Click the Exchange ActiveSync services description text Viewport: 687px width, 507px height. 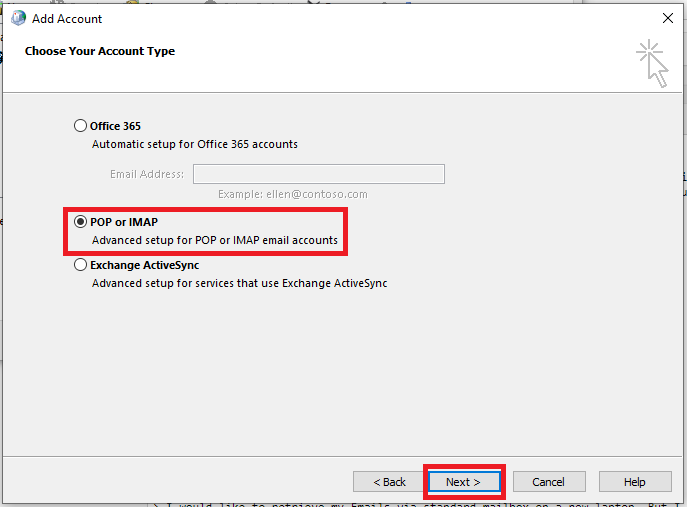(239, 283)
